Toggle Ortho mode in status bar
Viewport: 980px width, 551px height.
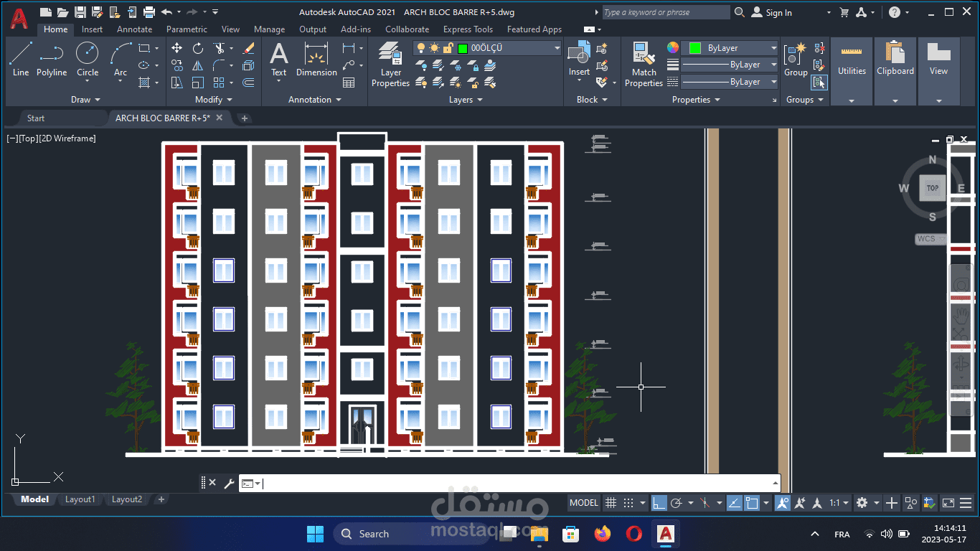pyautogui.click(x=659, y=503)
